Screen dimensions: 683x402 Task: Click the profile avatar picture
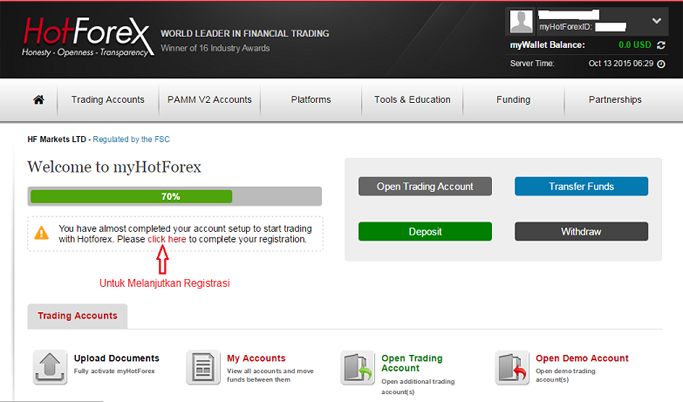click(x=521, y=21)
